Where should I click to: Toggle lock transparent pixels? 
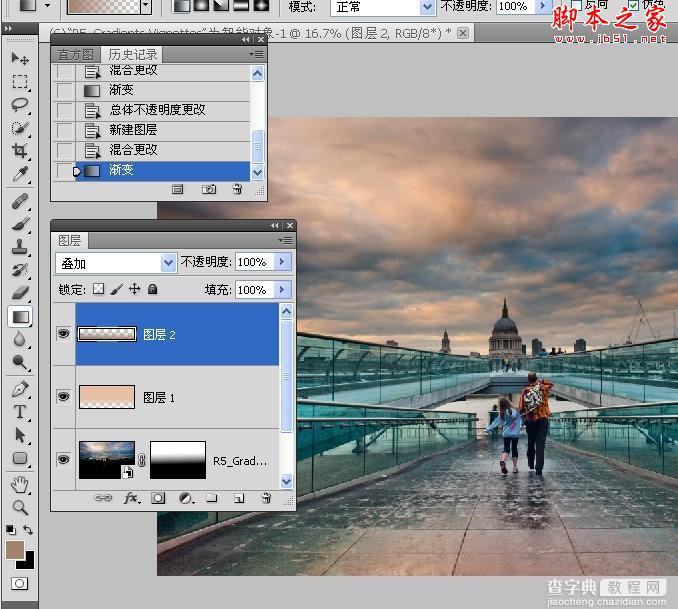99,289
